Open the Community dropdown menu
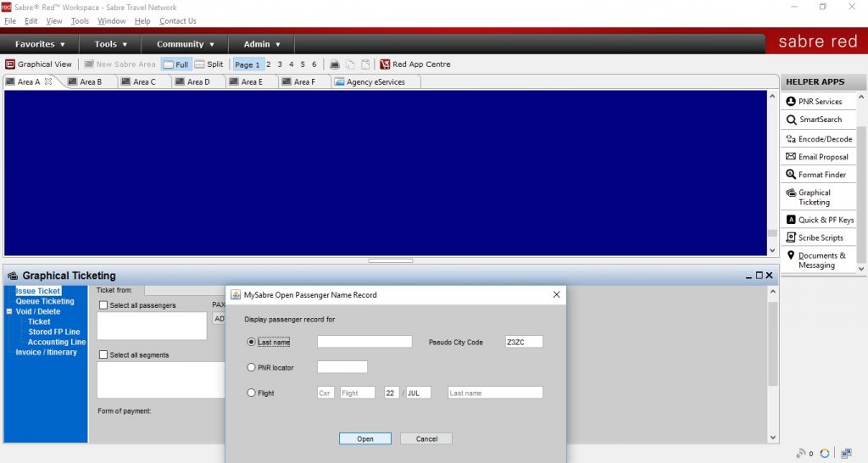This screenshot has width=868, height=463. [x=186, y=44]
